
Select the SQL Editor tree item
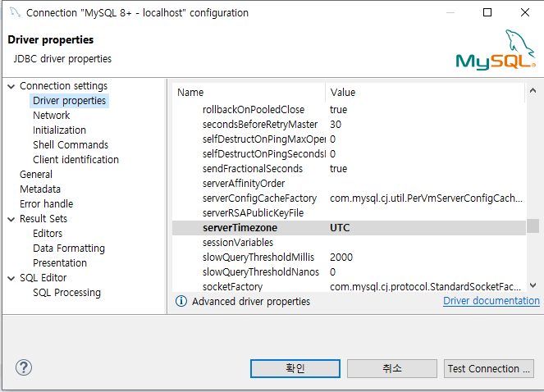43,277
